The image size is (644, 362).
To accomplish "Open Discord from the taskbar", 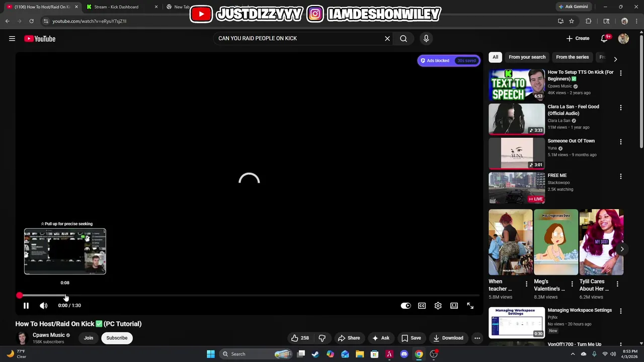I will [x=404, y=354].
